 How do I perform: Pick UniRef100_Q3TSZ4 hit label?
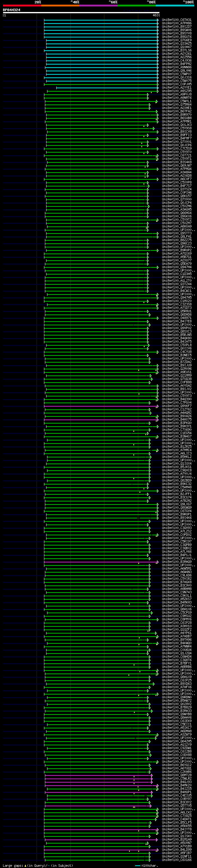click(x=177, y=189)
